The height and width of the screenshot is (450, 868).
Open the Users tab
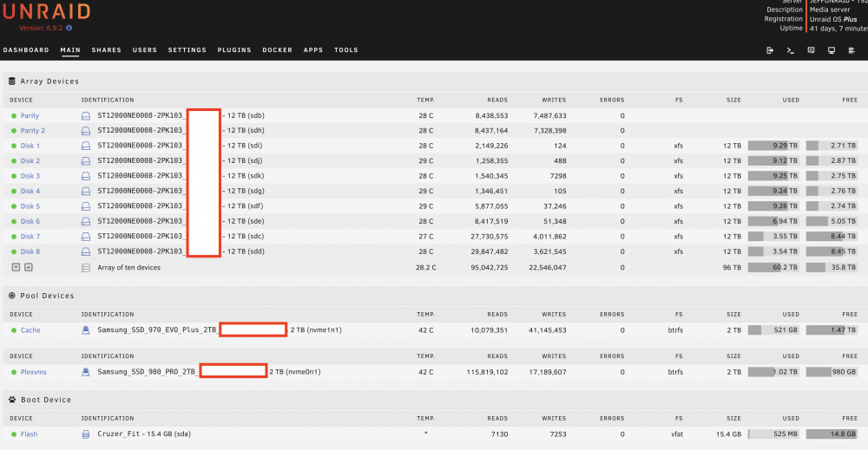click(144, 49)
